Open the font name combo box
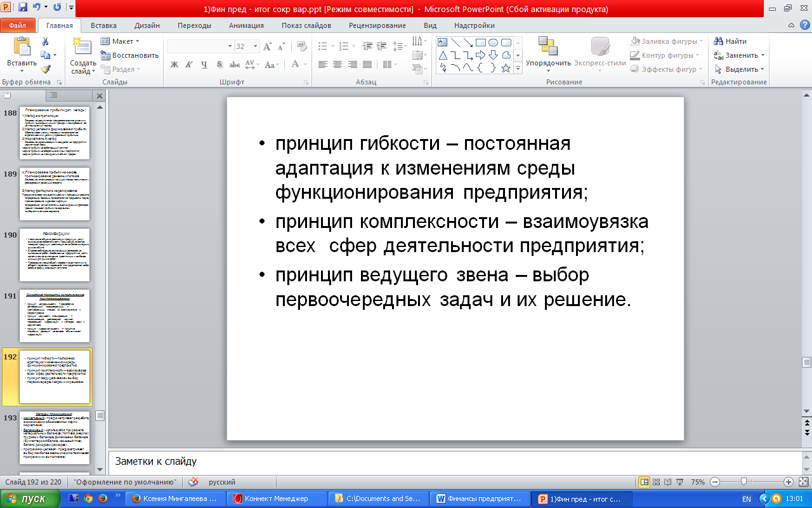The height and width of the screenshot is (508, 812). point(200,46)
